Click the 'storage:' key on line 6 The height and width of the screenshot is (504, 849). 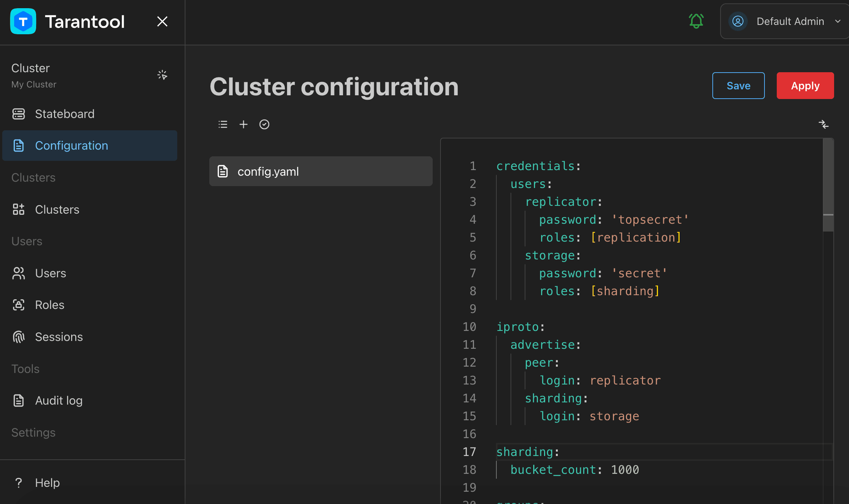click(553, 255)
